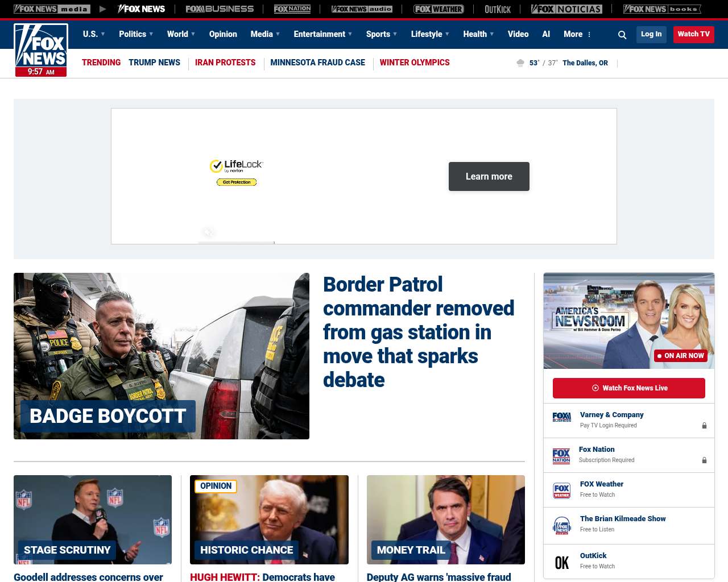728x582 pixels.
Task: Expand the U.S. dropdown menu
Action: [x=94, y=34]
